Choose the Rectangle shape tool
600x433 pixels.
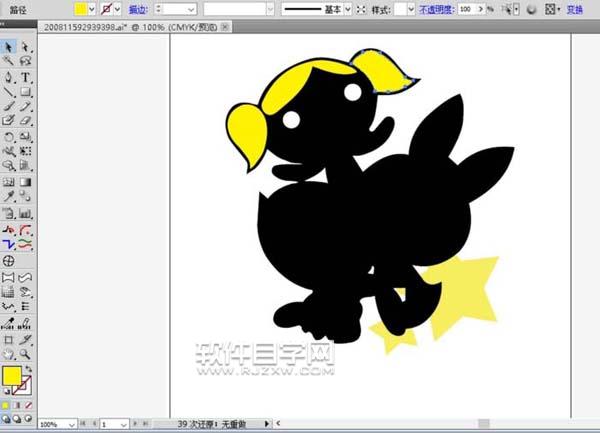pos(25,92)
